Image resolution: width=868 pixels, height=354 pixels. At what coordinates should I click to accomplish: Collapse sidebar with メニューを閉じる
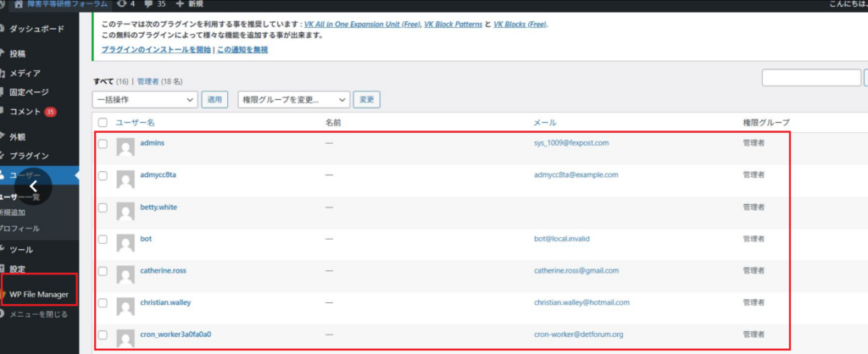tap(39, 314)
